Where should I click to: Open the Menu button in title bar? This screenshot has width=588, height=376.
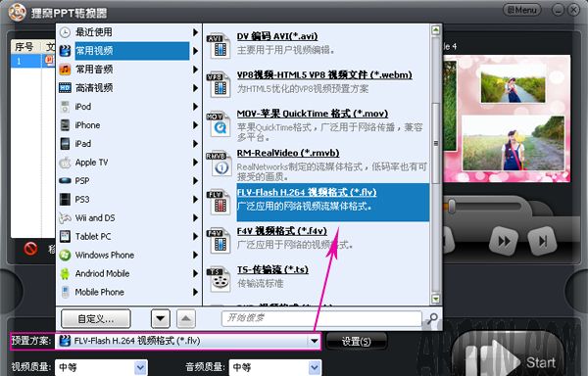(521, 10)
